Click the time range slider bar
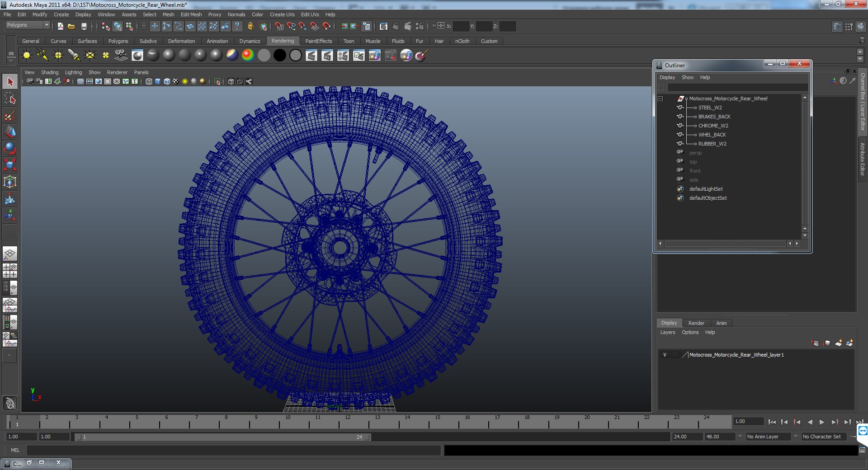The height and width of the screenshot is (470, 868). [x=222, y=437]
